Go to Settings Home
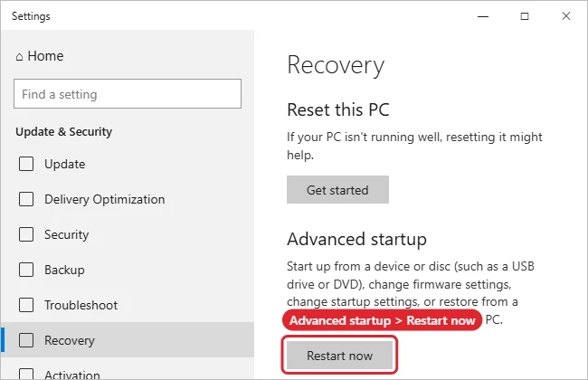Image resolution: width=588 pixels, height=380 pixels. pyautogui.click(x=40, y=56)
